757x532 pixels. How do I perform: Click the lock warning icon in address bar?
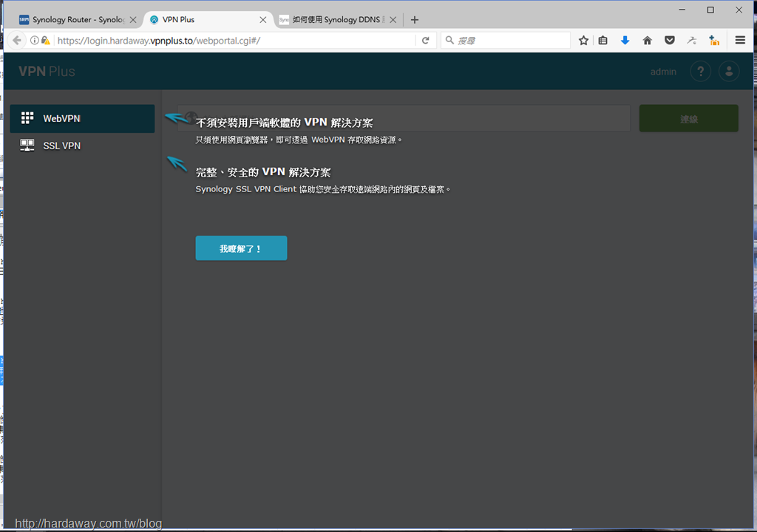tap(46, 41)
